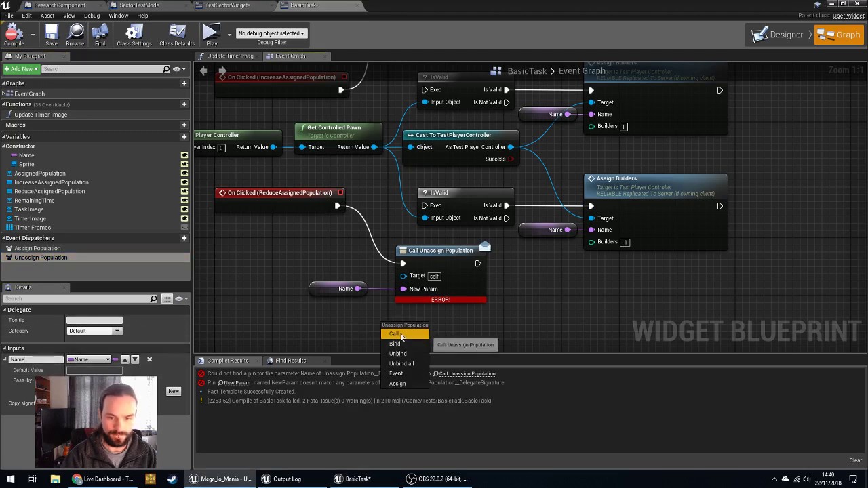This screenshot has height=488, width=868.
Task: Move the Name input parameter down
Action: point(134,360)
